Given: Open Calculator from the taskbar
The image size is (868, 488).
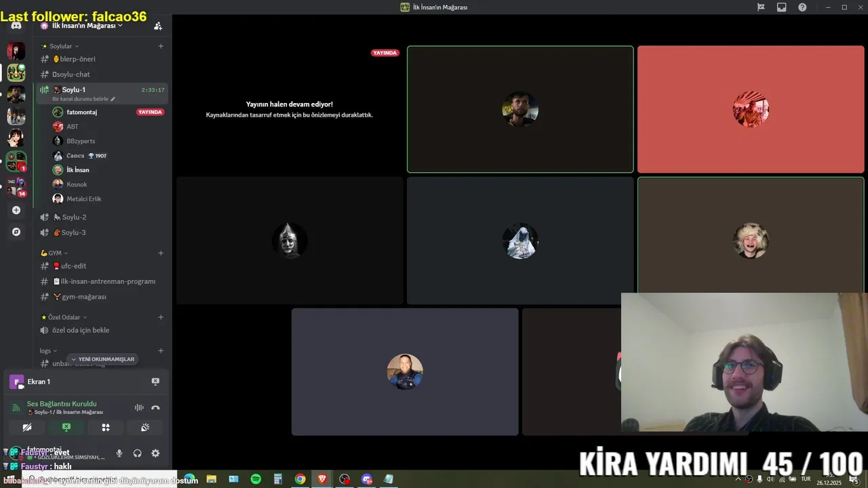Looking at the screenshot, I should [x=278, y=479].
